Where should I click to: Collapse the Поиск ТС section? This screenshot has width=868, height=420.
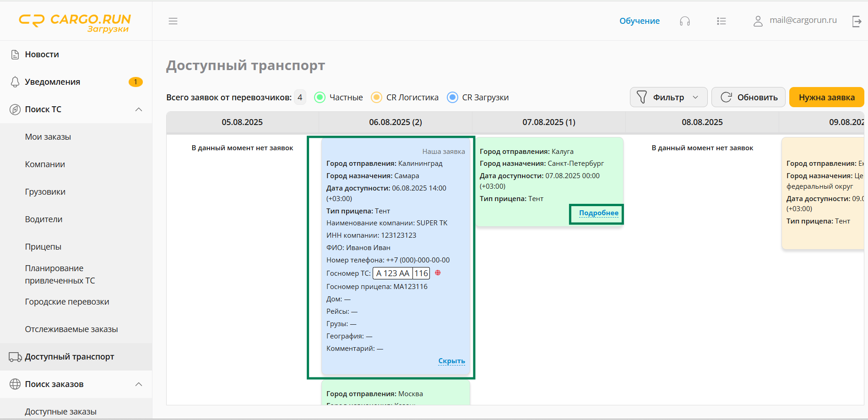pos(139,109)
